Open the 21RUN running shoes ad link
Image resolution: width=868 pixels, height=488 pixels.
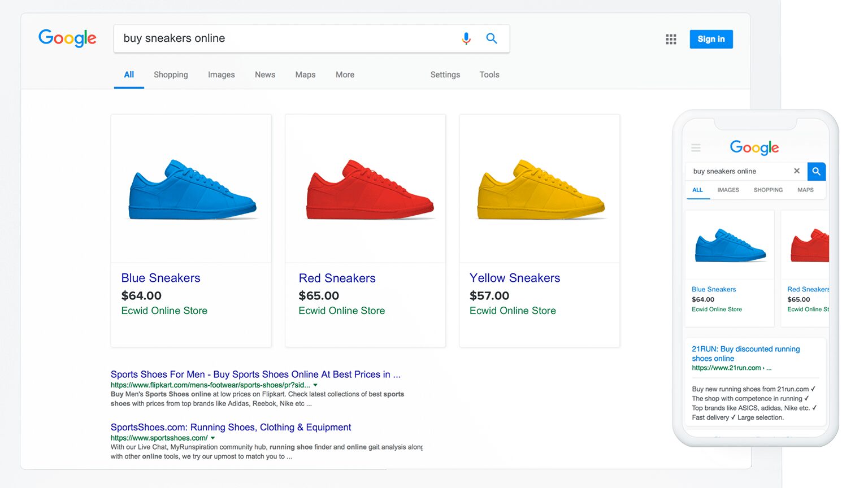pyautogui.click(x=745, y=354)
